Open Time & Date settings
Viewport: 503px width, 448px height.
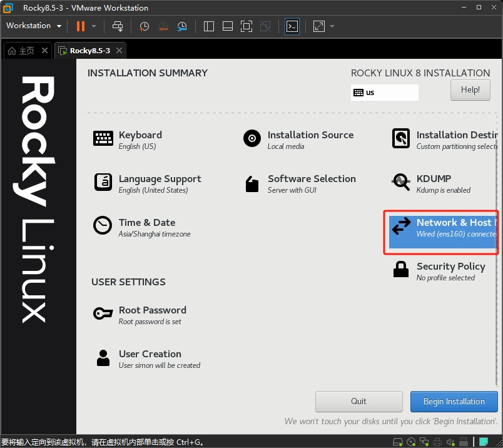click(142, 228)
